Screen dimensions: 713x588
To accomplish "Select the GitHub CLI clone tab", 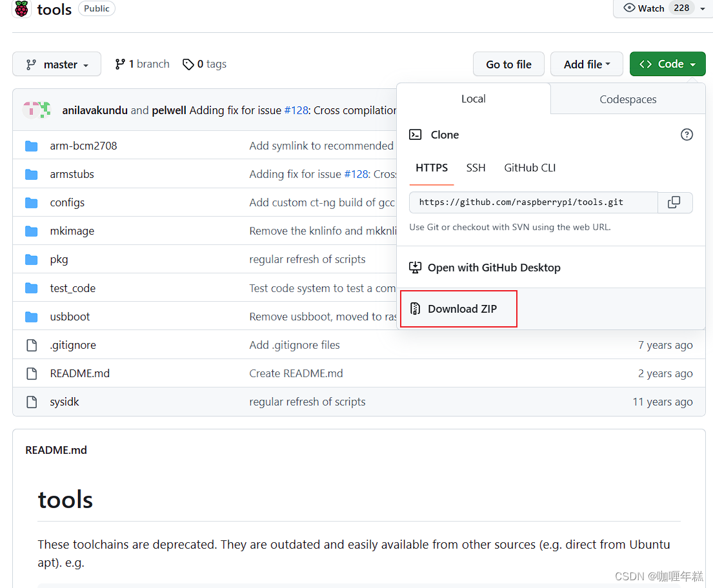I will 530,168.
